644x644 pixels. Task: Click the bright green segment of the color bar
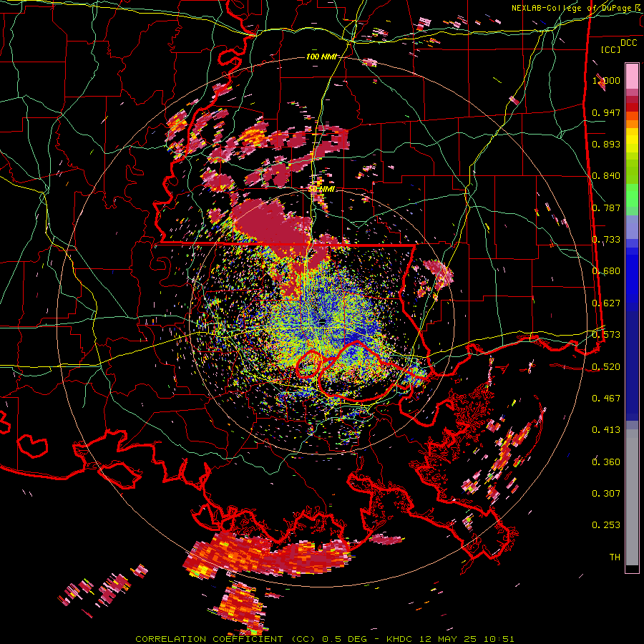pyautogui.click(x=632, y=195)
